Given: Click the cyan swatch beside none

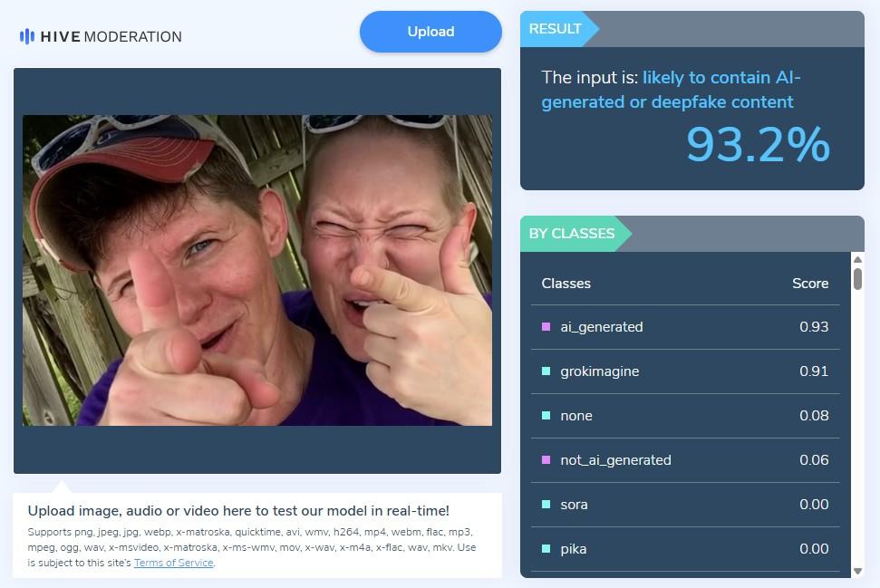Looking at the screenshot, I should (546, 415).
